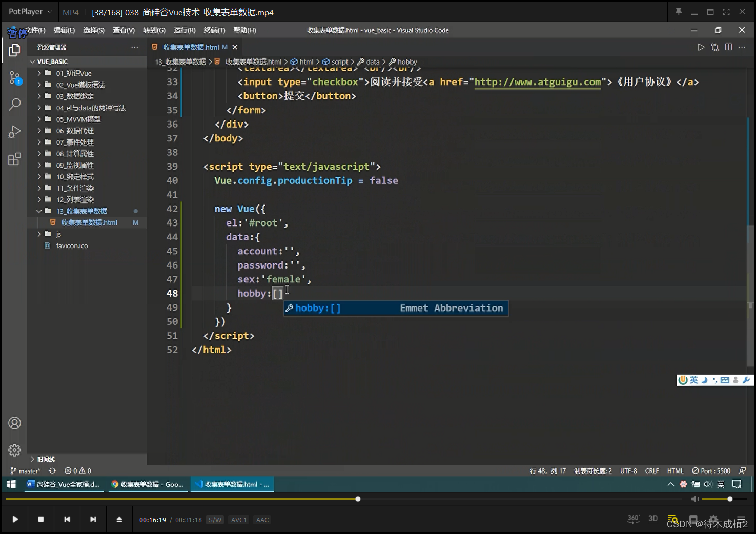
Task: Open the atguigu.com link in code
Action: (538, 82)
